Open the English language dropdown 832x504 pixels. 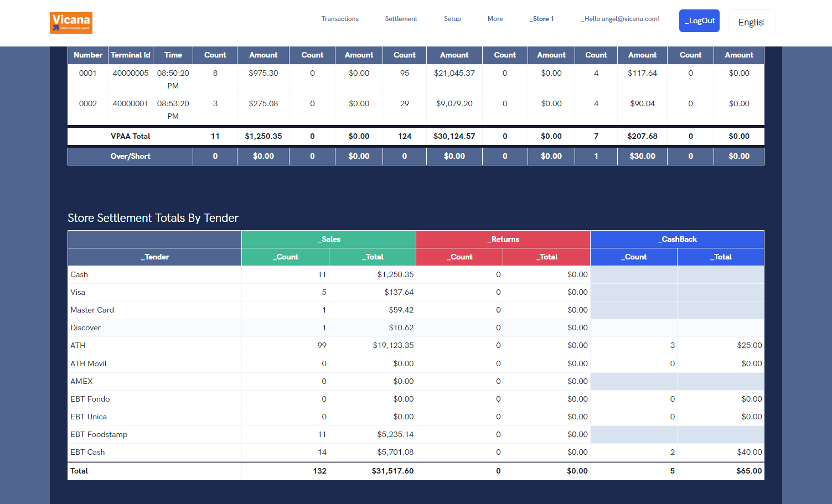click(752, 22)
